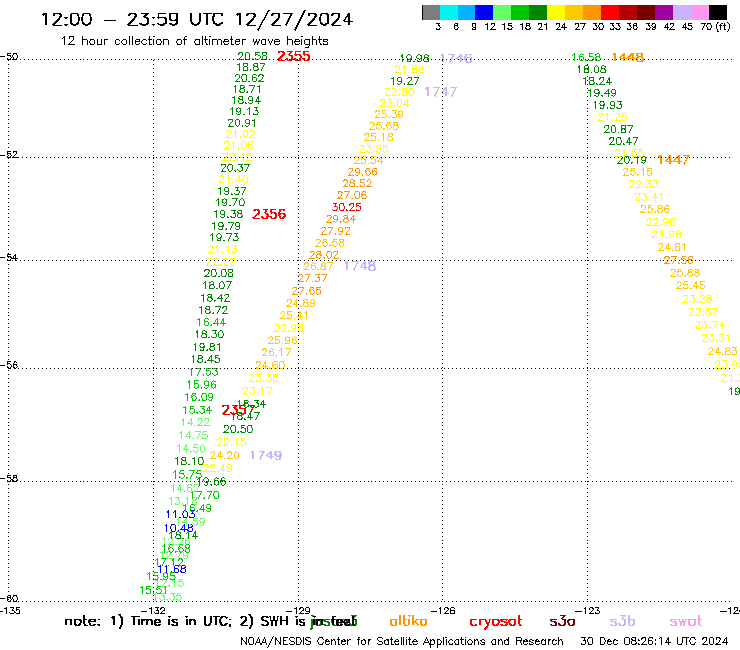Image resolution: width=740 pixels, height=650 pixels.
Task: Click the bright red legend swatch
Action: pyautogui.click(x=610, y=12)
